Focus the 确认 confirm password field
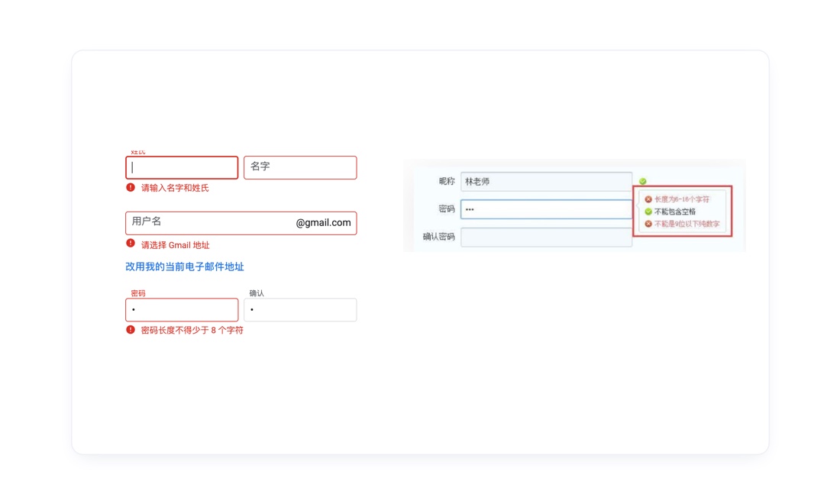The height and width of the screenshot is (504, 840). 300,310
